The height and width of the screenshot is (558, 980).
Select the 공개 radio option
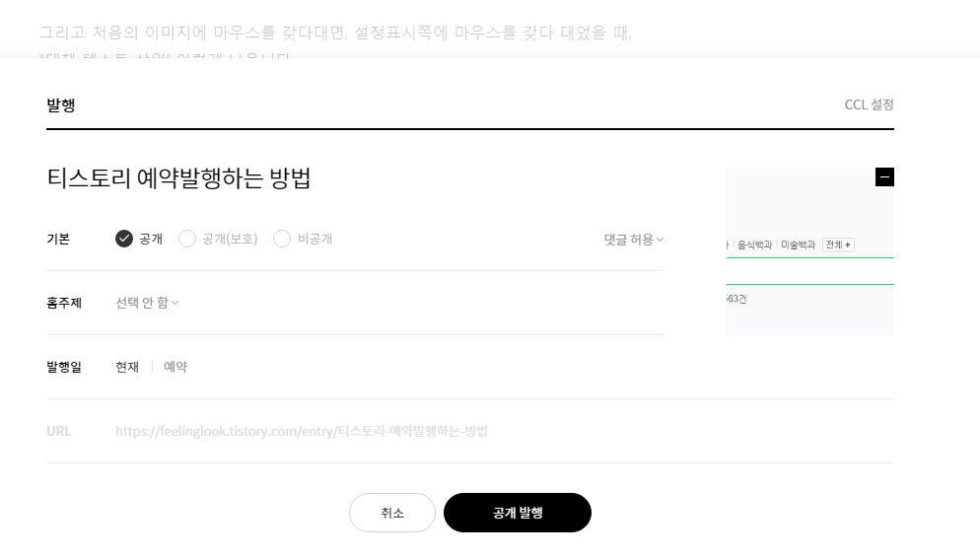(139, 239)
